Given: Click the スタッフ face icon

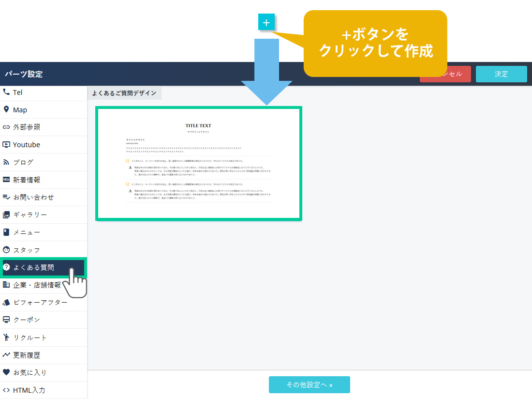Looking at the screenshot, I should click(x=6, y=250).
